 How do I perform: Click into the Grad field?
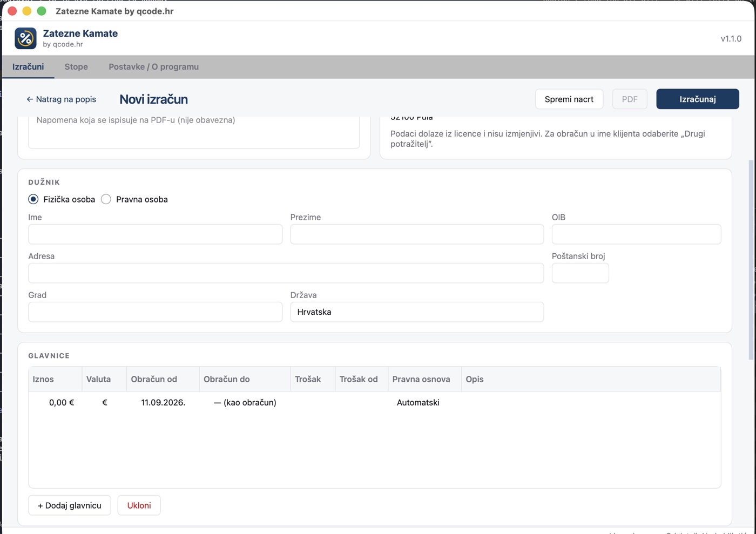pos(155,312)
